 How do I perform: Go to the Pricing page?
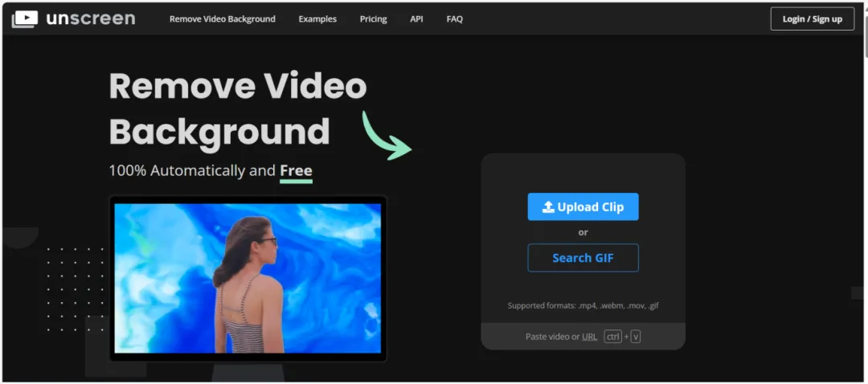(x=373, y=18)
